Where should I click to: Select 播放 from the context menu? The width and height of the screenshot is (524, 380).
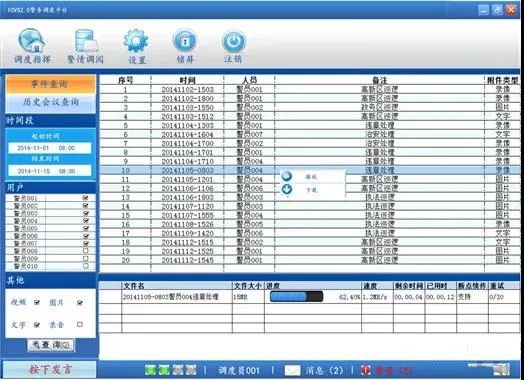pos(311,176)
